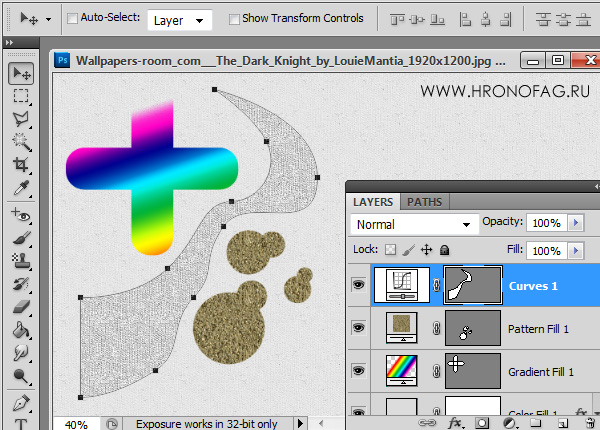Screen dimensions: 600x430
Task: Click Distribute vertical centers icon
Action: point(563,19)
